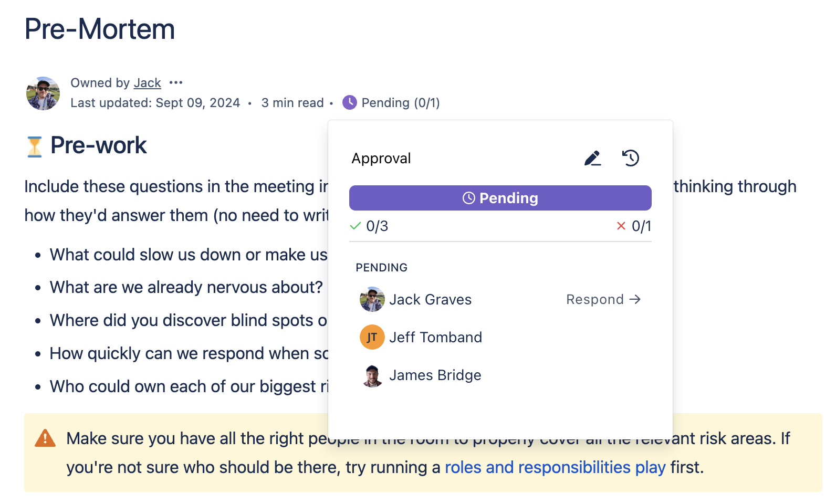Click the orange warning triangle icon
Image resolution: width=836 pixels, height=504 pixels.
[x=45, y=438]
